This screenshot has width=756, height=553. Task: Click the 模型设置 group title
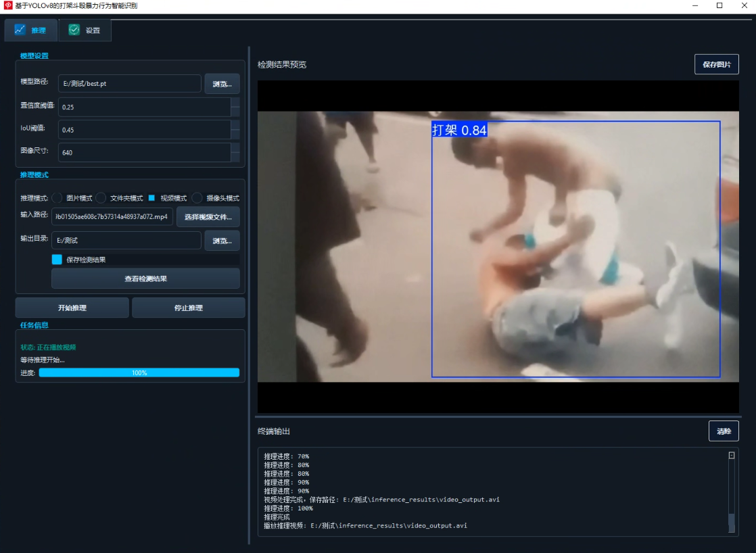click(x=34, y=55)
